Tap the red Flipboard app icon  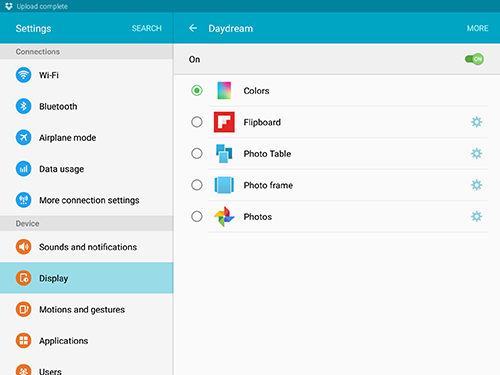(224, 122)
